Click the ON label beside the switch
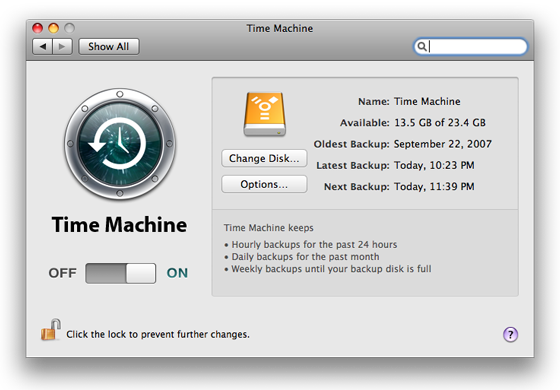 pos(177,273)
